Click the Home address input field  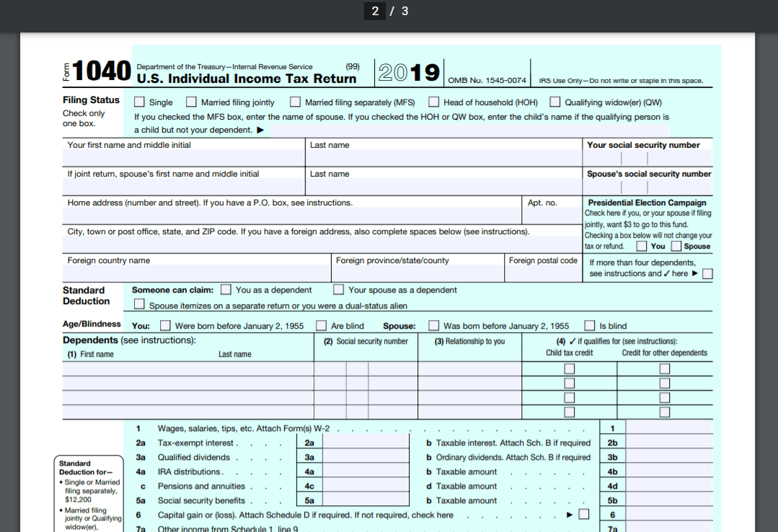coord(291,216)
